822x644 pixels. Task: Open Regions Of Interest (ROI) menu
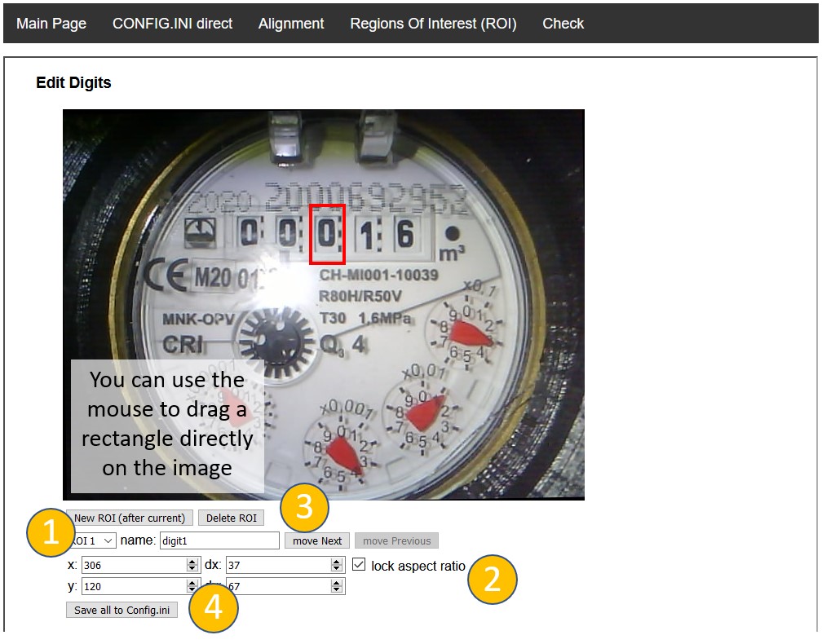(433, 24)
